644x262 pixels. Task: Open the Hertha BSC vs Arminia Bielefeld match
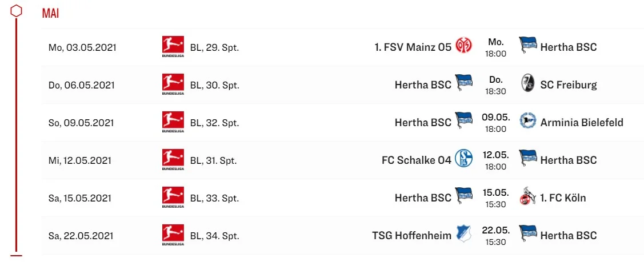tap(495, 123)
